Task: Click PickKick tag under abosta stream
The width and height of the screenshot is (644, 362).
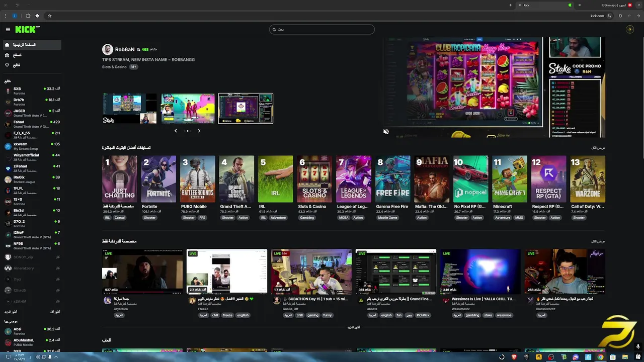Action: [423, 315]
